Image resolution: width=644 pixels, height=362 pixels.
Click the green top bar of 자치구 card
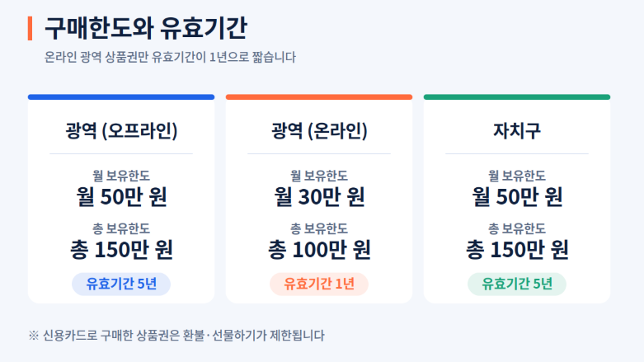517,97
